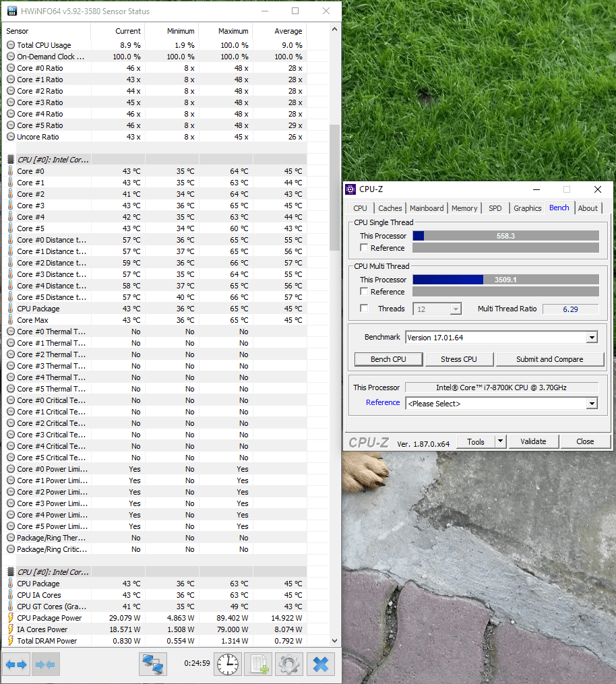
Task: Click the collapse-layout arrows icon in HWiNFO toolbar
Action: pos(46,664)
